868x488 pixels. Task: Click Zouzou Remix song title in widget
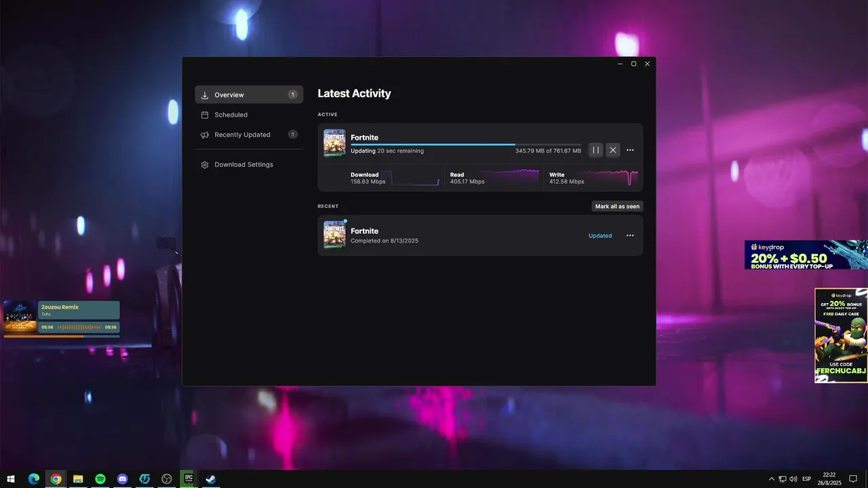click(x=60, y=307)
